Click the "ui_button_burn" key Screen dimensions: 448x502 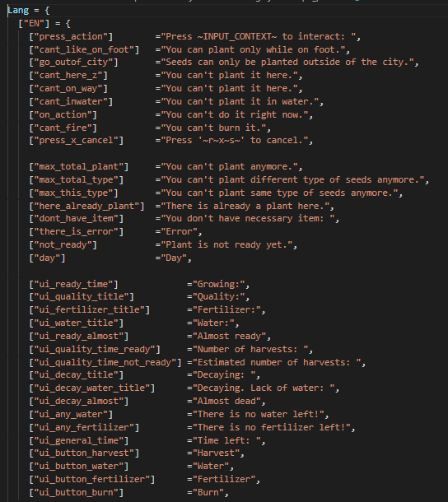77,492
